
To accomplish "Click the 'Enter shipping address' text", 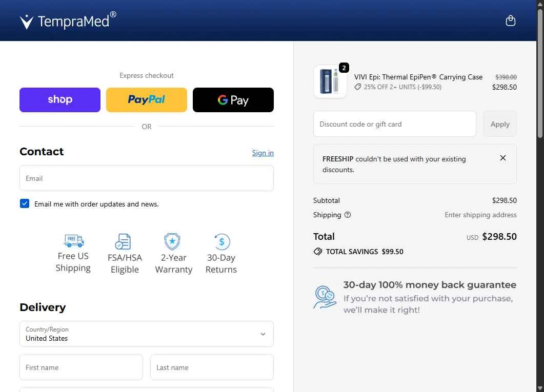I will tap(480, 215).
